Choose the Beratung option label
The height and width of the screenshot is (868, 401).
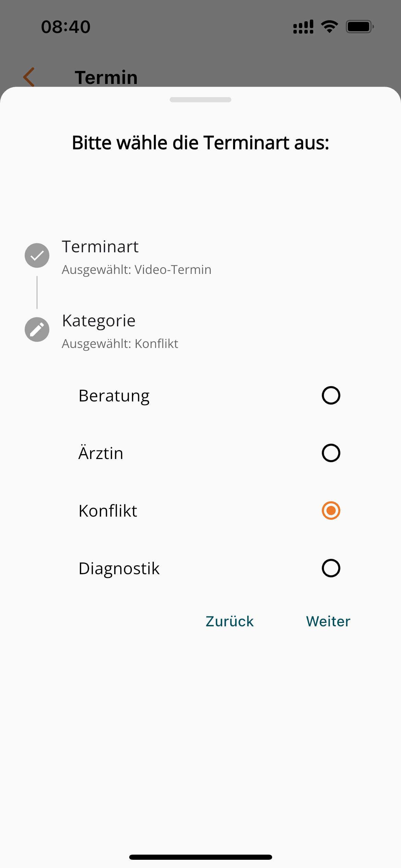(x=114, y=396)
